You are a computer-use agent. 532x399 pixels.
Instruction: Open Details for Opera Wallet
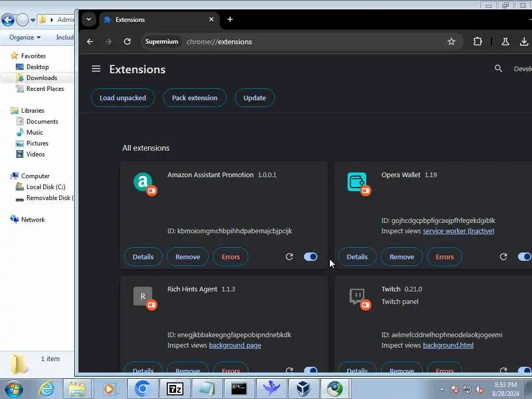point(357,257)
